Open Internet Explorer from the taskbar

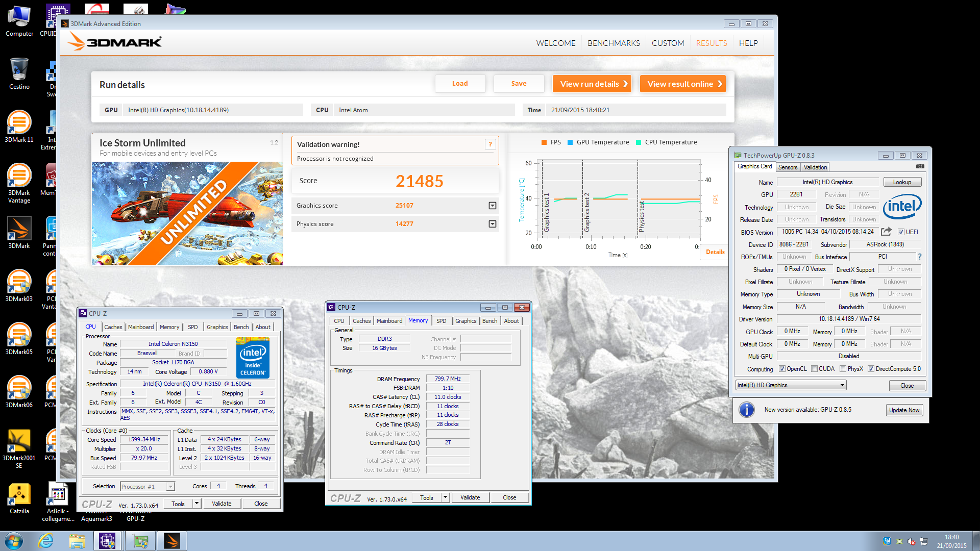pyautogui.click(x=46, y=541)
